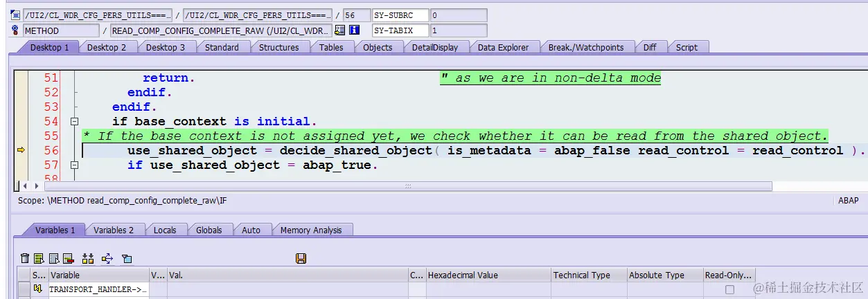The width and height of the screenshot is (868, 299).
Task: Click the row selector of TRANSPORT_HANDLER row
Action: 24,289
